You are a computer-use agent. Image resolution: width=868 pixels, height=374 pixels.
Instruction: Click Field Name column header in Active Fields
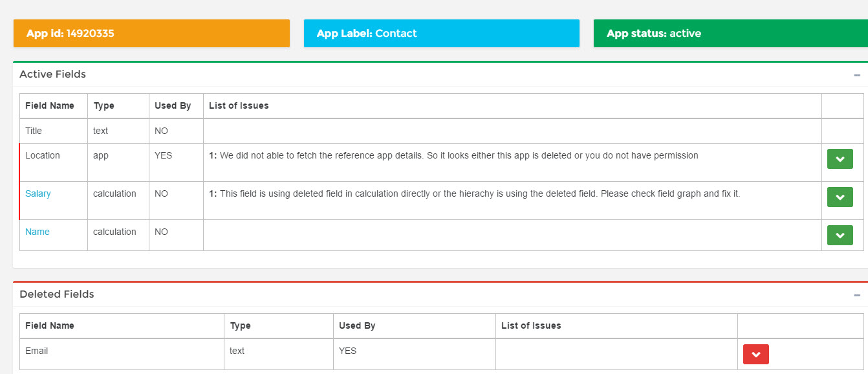point(50,105)
